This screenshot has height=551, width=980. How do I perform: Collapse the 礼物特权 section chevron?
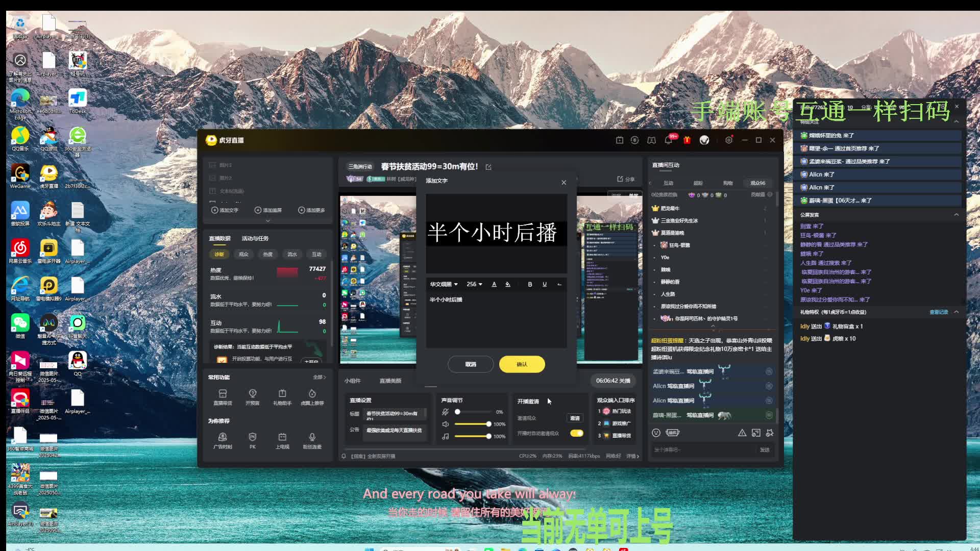957,312
